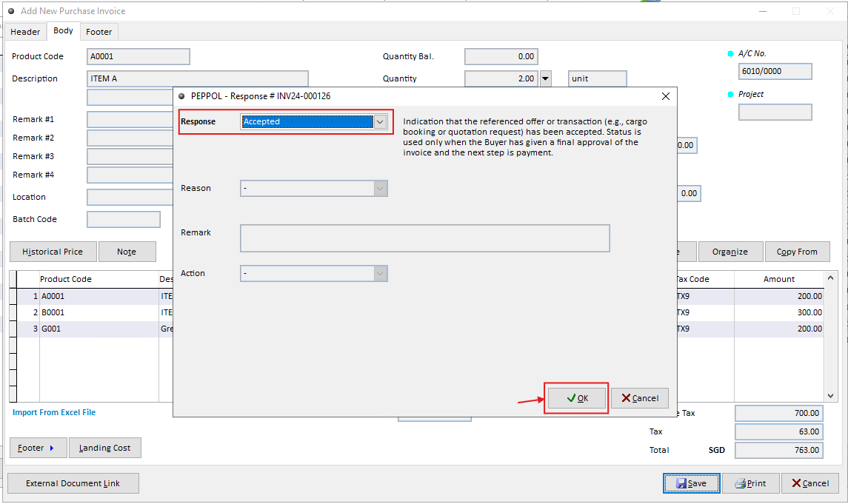The width and height of the screenshot is (848, 504).
Task: Cancel the PEPPOL Response dialog
Action: click(640, 398)
